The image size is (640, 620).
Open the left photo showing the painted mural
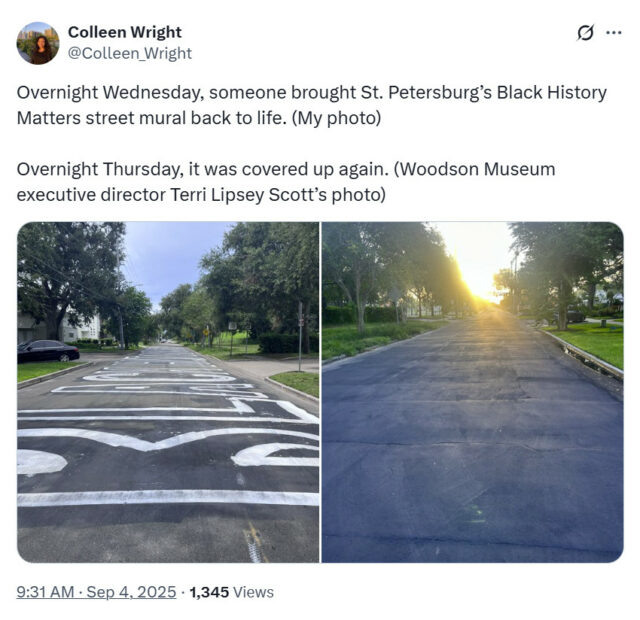point(168,392)
